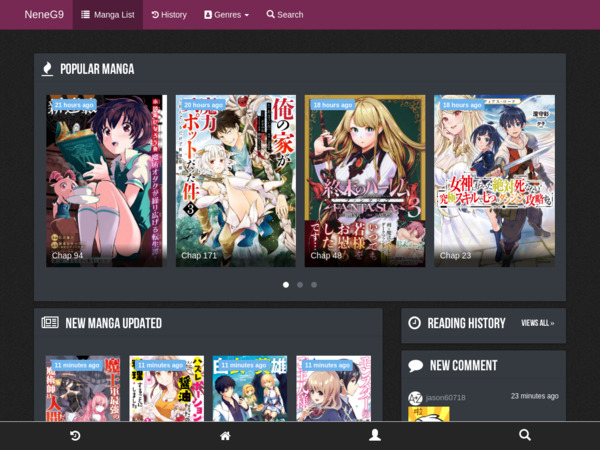Viewport: 600px width, 450px height.
Task: Tap the user profile icon in bottom bar
Action: click(375, 435)
